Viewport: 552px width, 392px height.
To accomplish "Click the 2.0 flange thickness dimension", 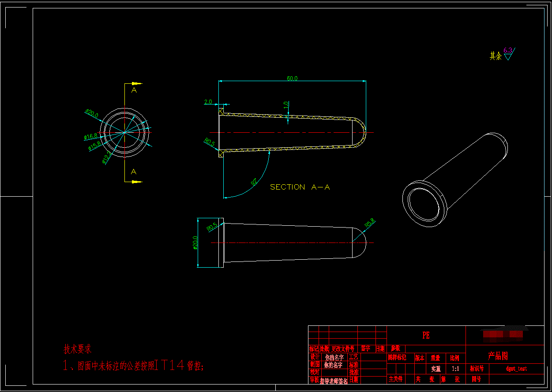I will coord(208,102).
